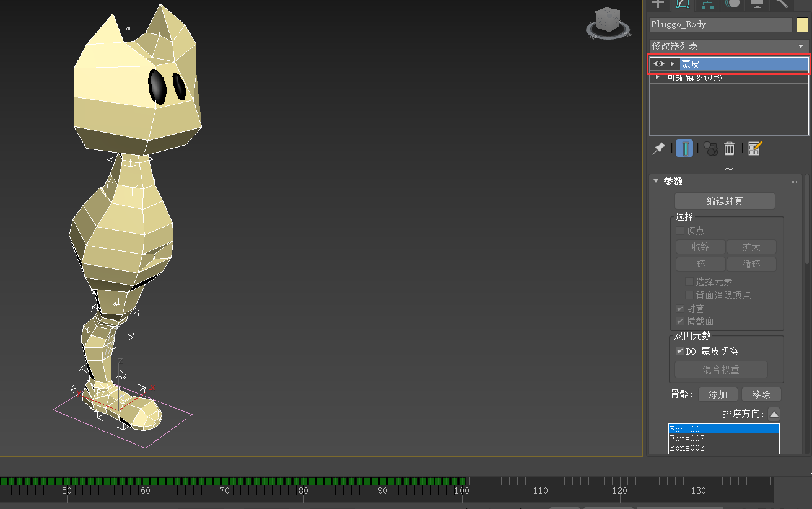This screenshot has width=812, height=509.
Task: Pin the modifier stack
Action: (x=658, y=148)
